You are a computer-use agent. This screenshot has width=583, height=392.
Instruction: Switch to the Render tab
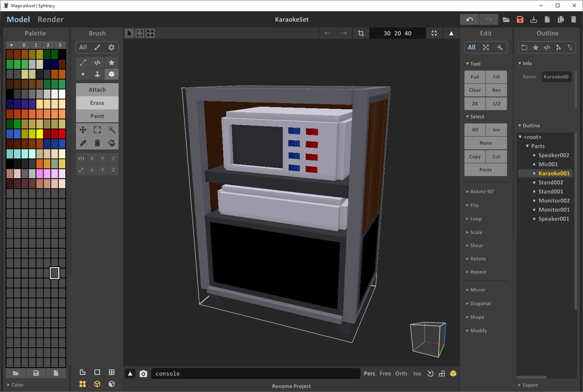(x=50, y=19)
